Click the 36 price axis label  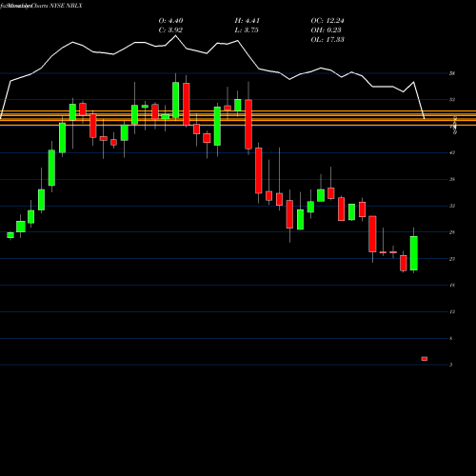pyautogui.click(x=452, y=180)
